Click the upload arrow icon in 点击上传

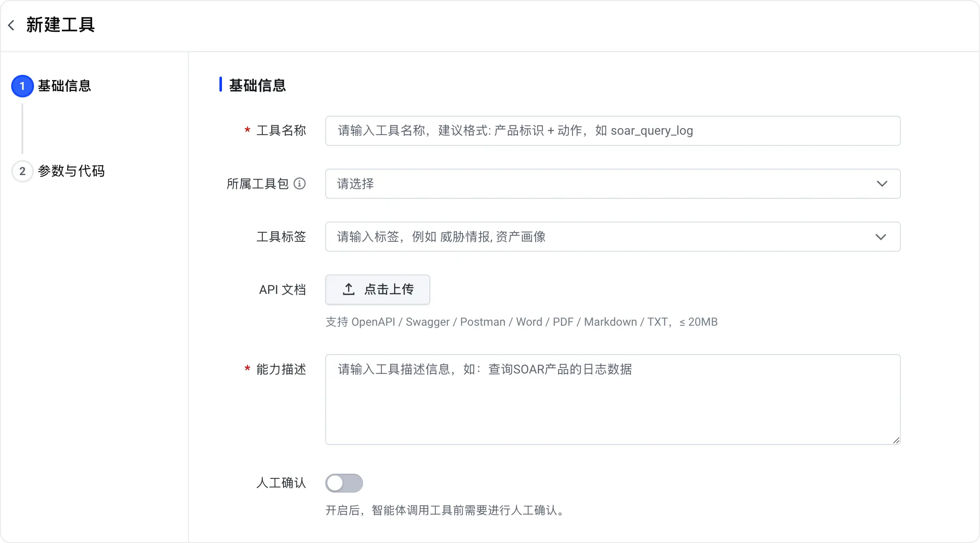click(348, 289)
